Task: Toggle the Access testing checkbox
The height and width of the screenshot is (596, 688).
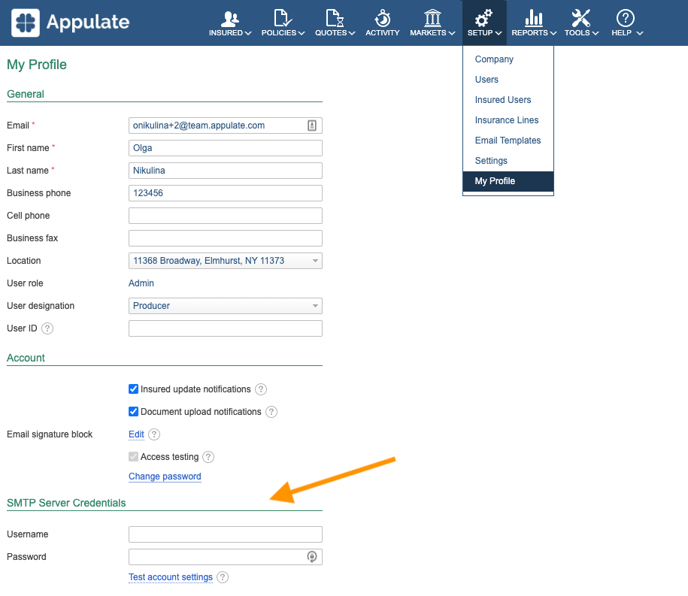Action: coord(133,456)
